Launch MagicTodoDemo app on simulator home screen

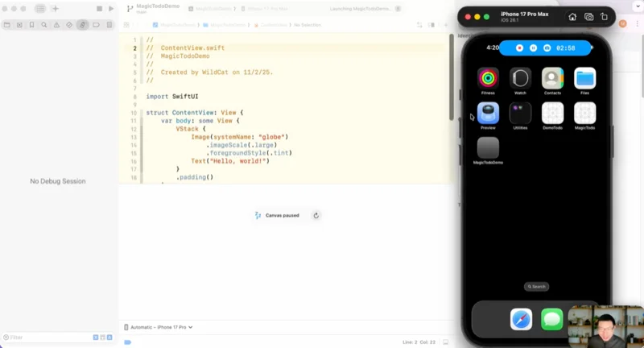click(488, 148)
